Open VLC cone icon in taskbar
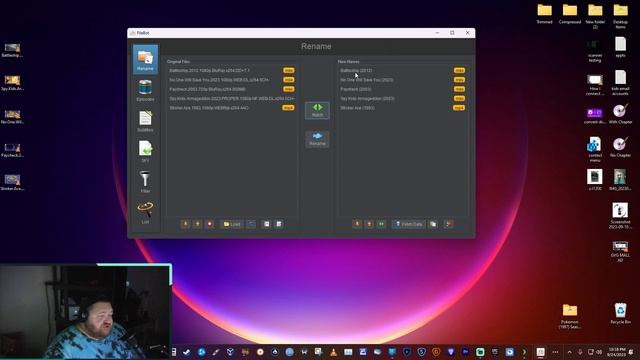 [x=333, y=352]
